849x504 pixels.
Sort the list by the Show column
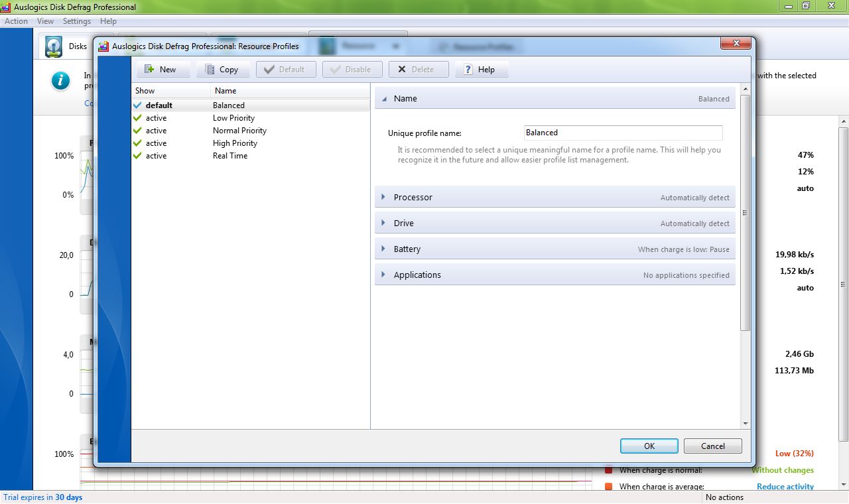pos(170,91)
